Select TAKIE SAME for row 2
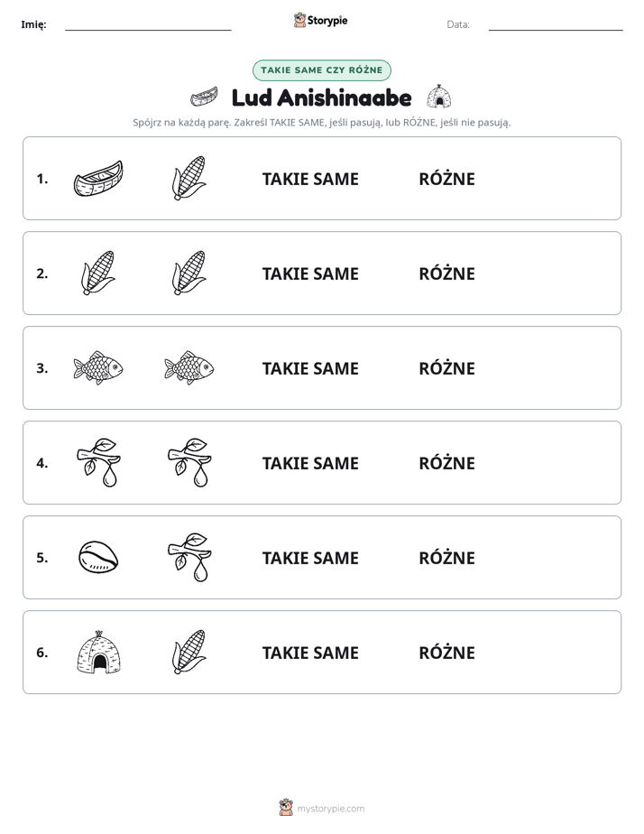Viewport: 644px width, 834px height. (310, 273)
